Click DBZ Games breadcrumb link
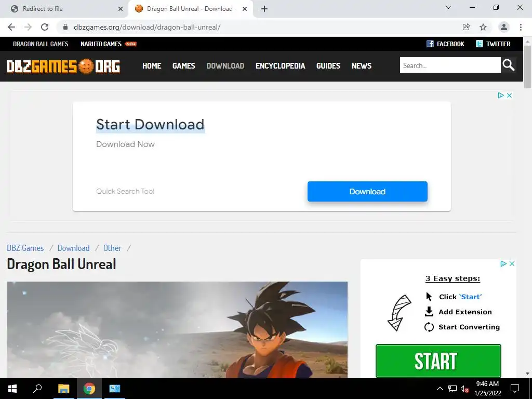532x399 pixels. coord(25,248)
